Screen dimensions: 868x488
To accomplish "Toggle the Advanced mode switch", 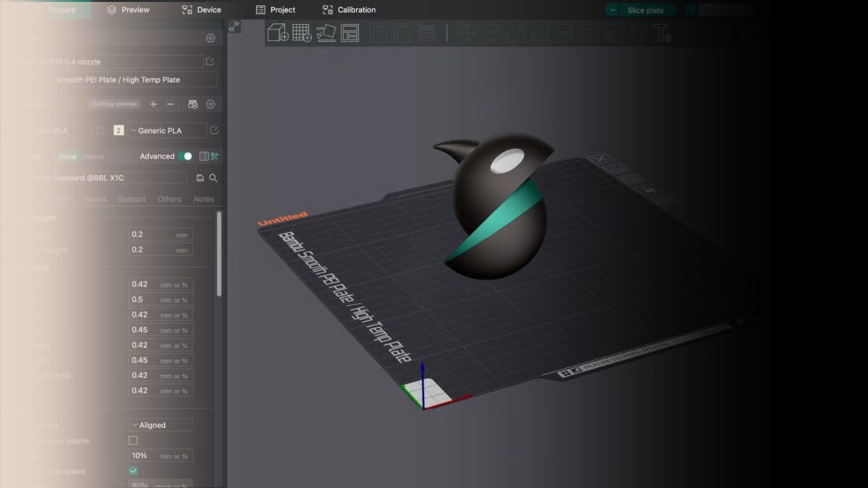I will (x=186, y=156).
